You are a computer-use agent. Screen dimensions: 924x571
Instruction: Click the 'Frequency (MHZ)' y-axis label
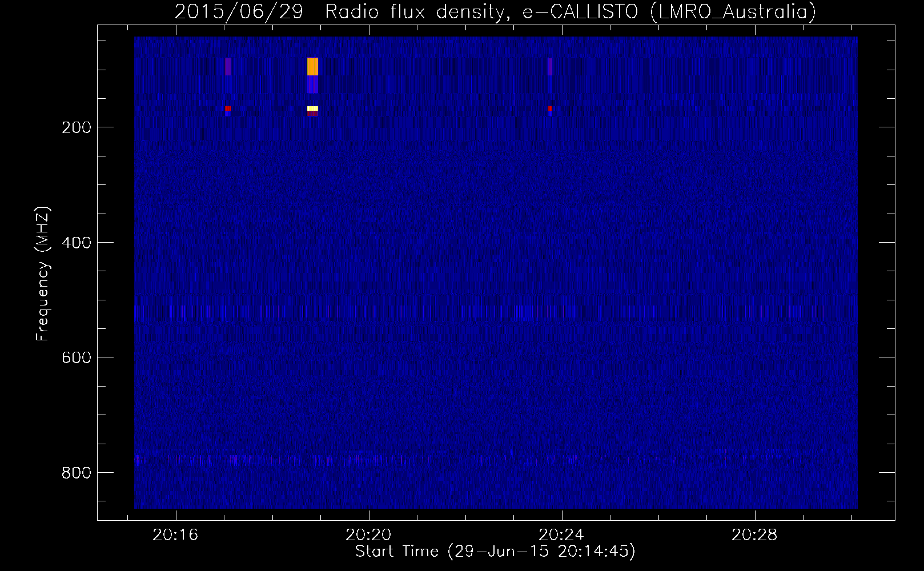click(x=42, y=274)
